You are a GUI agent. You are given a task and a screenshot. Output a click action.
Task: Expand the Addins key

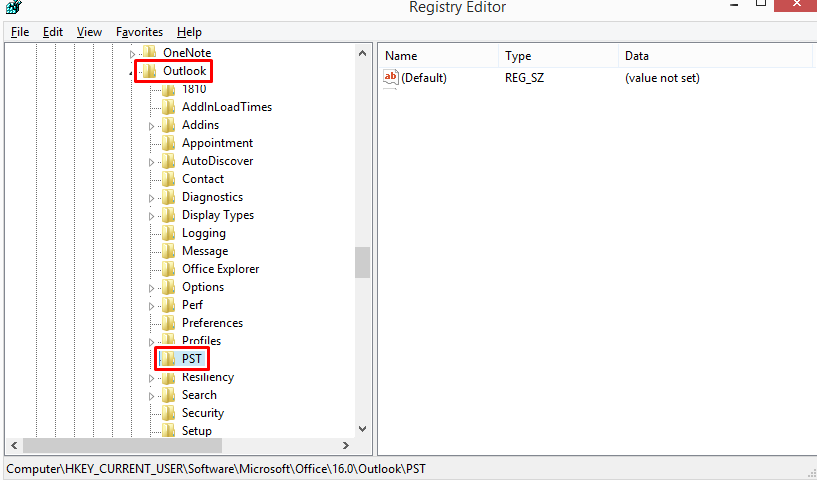[x=152, y=126]
